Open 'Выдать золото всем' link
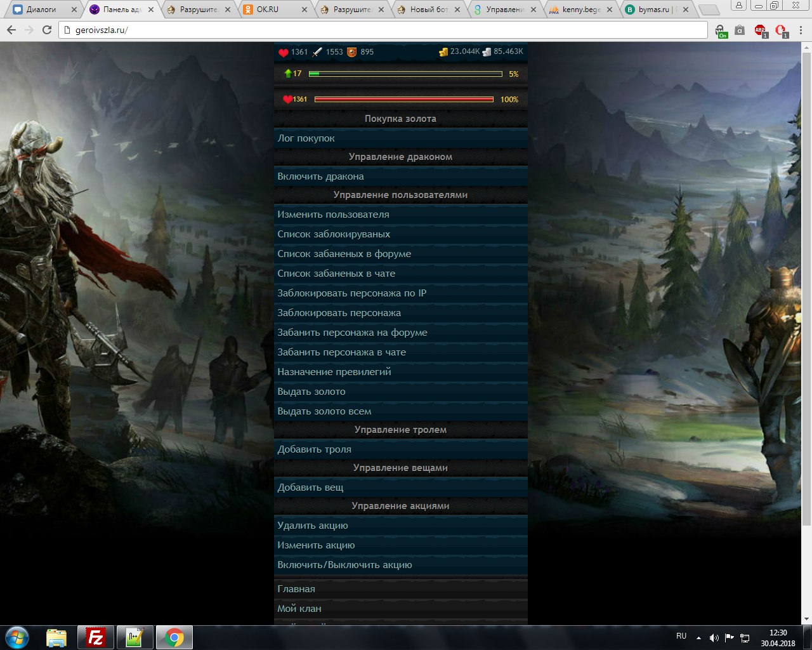 point(324,411)
